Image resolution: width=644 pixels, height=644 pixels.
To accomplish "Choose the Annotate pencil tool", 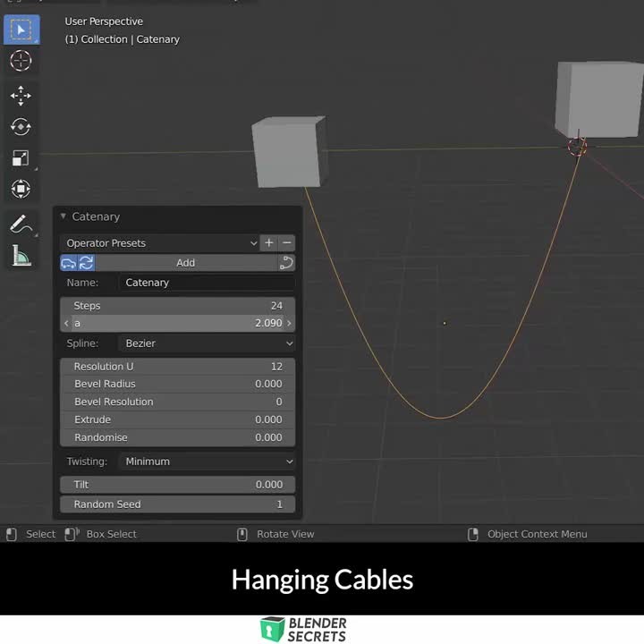I will point(21,225).
